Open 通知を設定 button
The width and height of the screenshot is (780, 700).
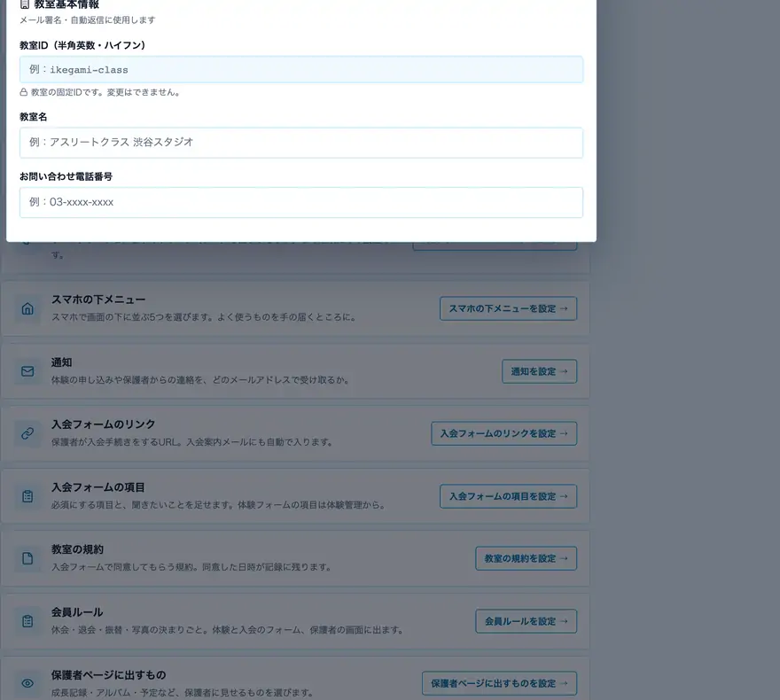click(539, 371)
